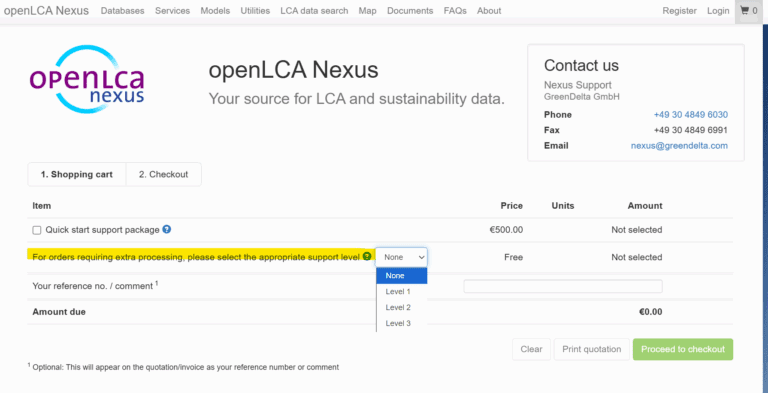
Task: Collapse the support level None dropdown
Action: pos(402,257)
